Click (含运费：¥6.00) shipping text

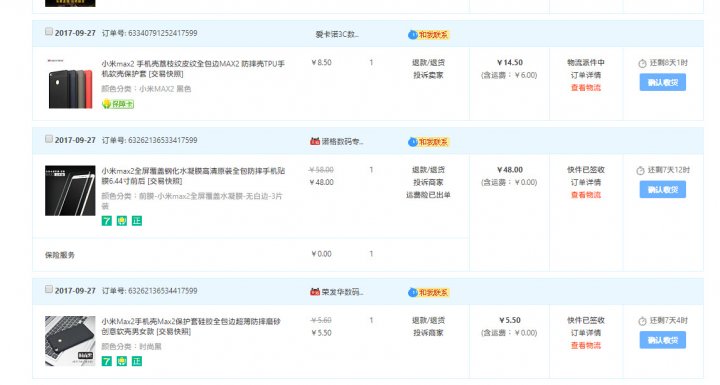(x=509, y=75)
